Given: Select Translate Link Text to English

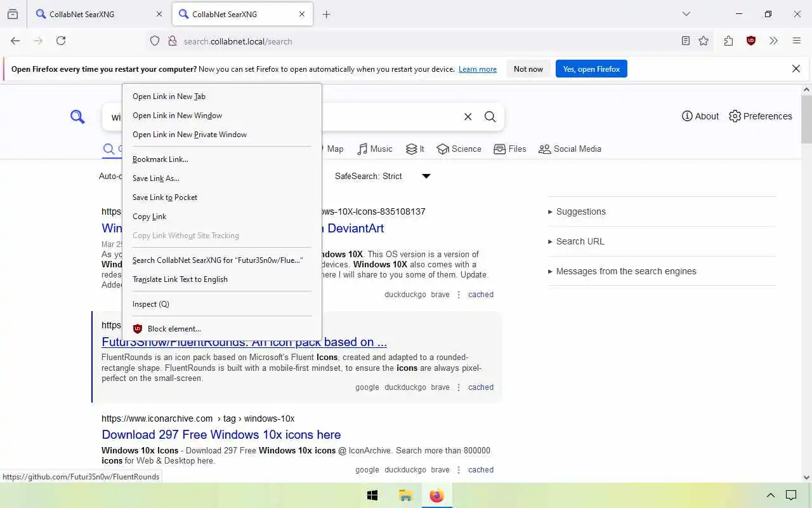Looking at the screenshot, I should point(222,279).
